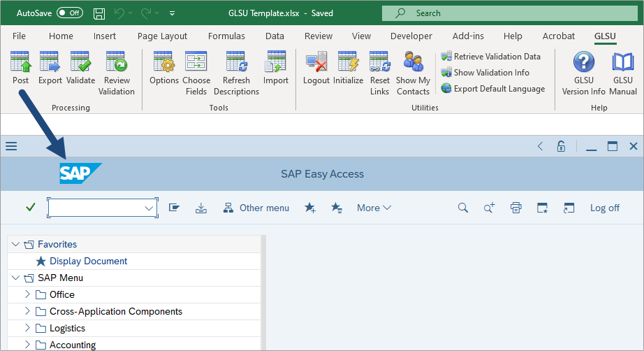
Task: Toggle the AutoSave switch
Action: coord(69,13)
